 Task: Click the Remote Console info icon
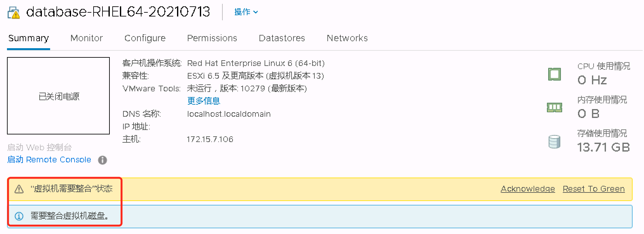(102, 160)
